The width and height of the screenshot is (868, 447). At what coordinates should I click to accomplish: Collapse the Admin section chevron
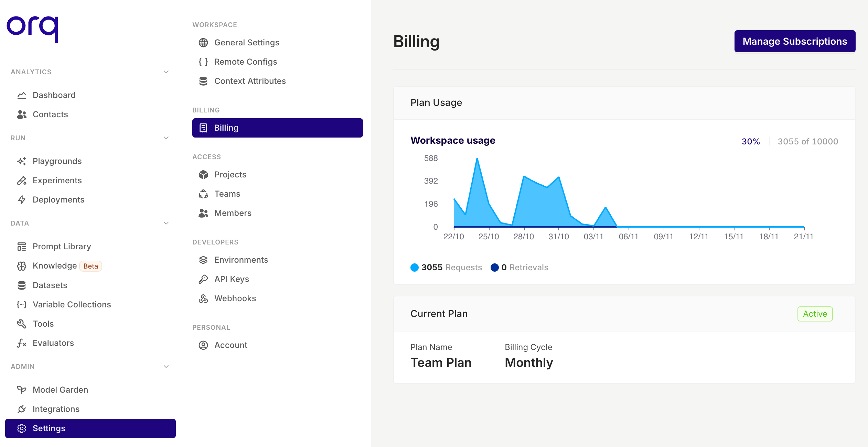[x=166, y=367]
